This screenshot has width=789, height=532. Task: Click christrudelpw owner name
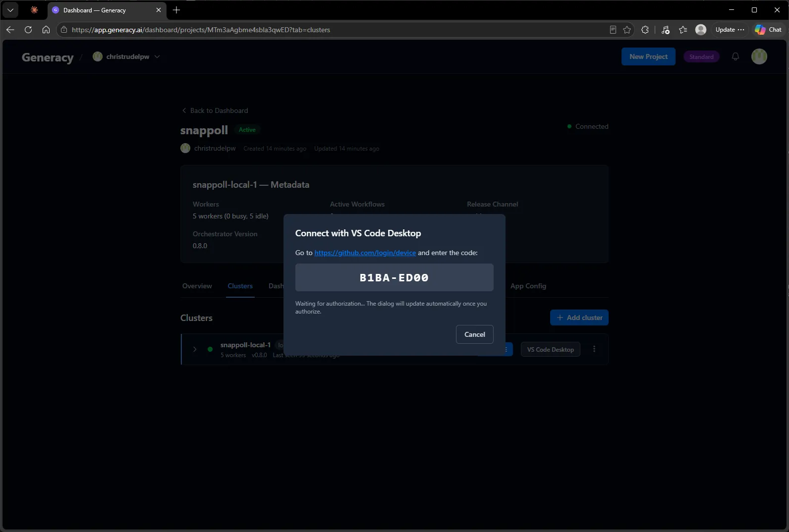(215, 148)
